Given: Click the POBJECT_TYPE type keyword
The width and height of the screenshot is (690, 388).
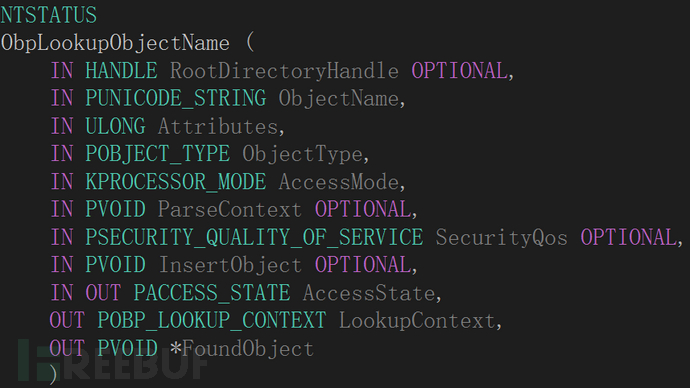Looking at the screenshot, I should [x=158, y=154].
